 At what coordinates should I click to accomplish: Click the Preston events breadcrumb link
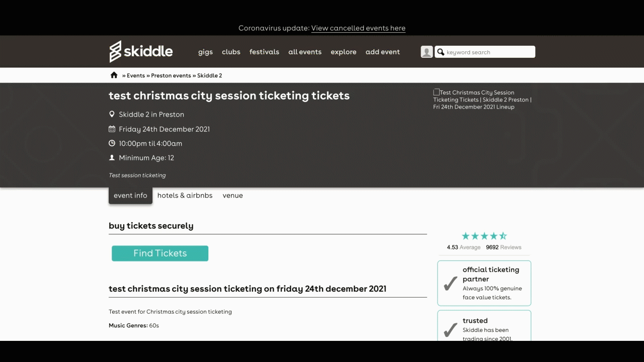point(171,75)
